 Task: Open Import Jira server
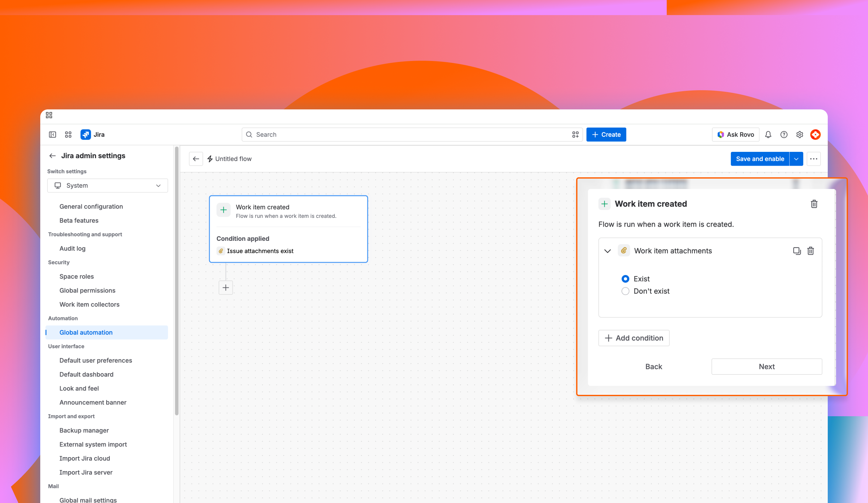click(x=86, y=473)
